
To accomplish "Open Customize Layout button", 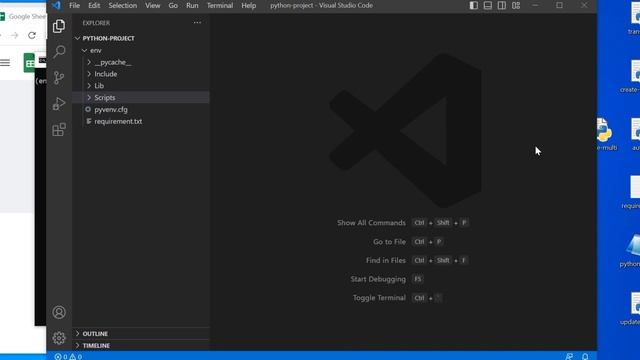I will [516, 5].
